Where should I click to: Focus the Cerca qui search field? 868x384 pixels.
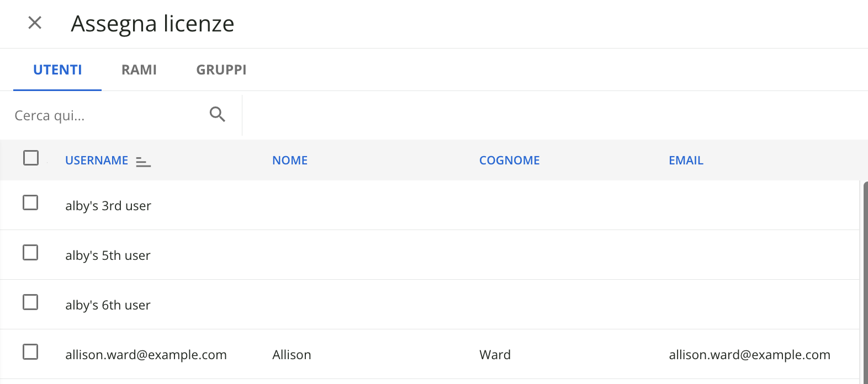[x=108, y=115]
